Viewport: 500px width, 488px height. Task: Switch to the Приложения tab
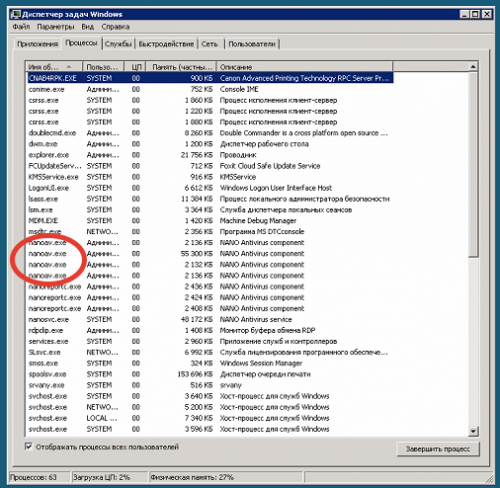38,44
